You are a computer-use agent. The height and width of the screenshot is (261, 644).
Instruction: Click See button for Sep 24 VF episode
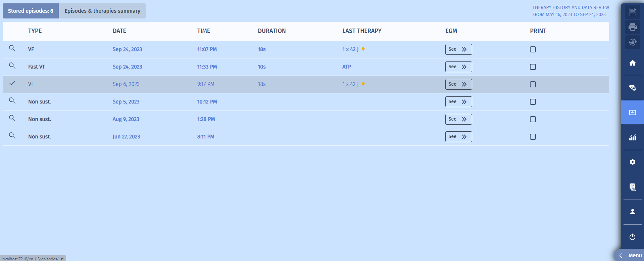458,49
